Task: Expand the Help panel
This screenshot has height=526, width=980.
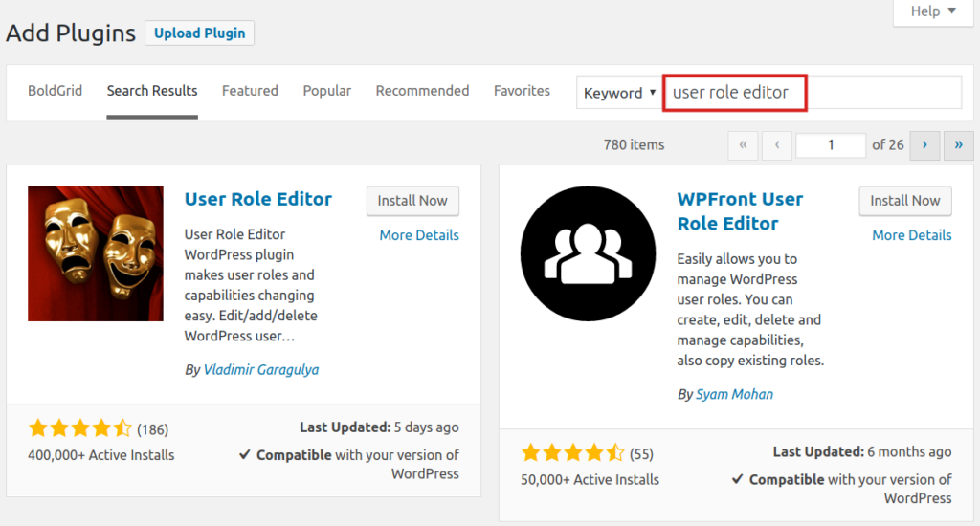Action: tap(932, 11)
